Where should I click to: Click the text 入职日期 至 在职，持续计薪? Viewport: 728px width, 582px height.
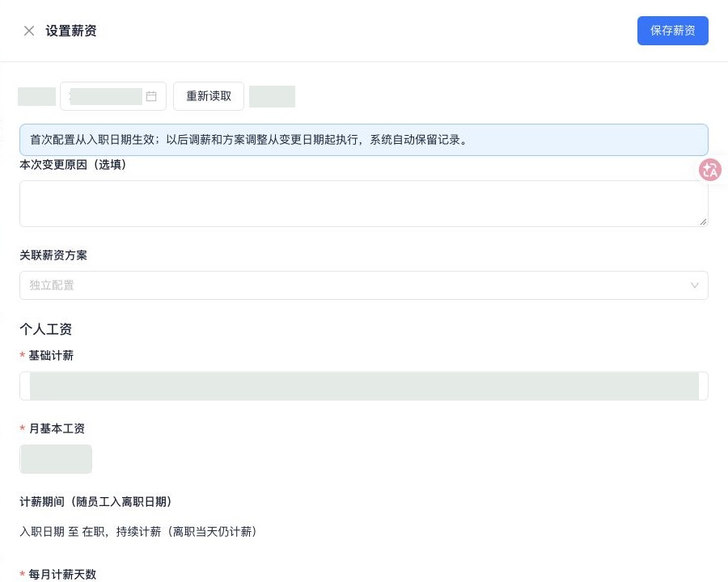click(138, 531)
